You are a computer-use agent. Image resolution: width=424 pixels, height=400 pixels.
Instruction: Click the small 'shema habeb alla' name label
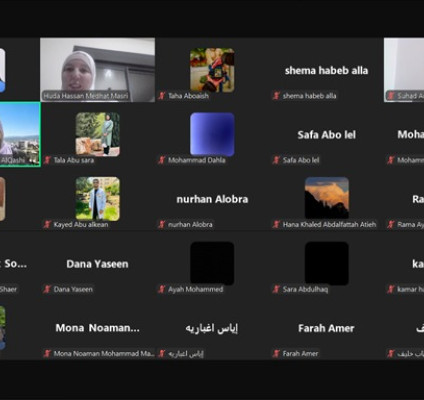310,96
